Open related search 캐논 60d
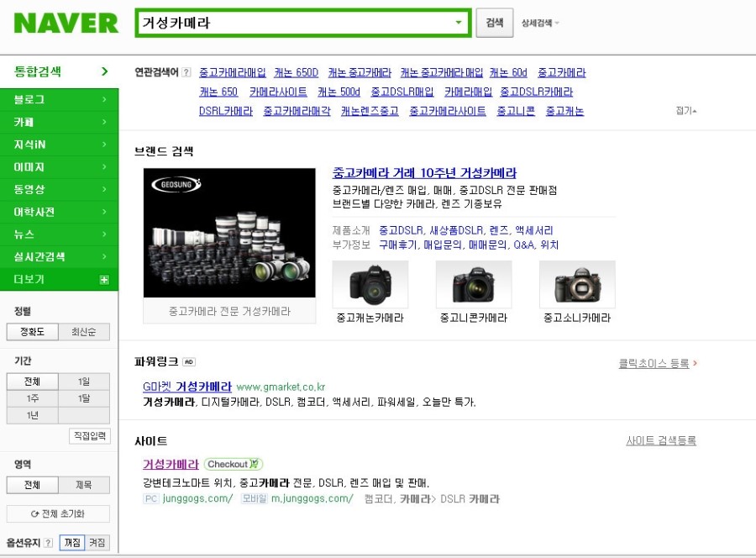Image resolution: width=756 pixels, height=558 pixels. point(508,72)
